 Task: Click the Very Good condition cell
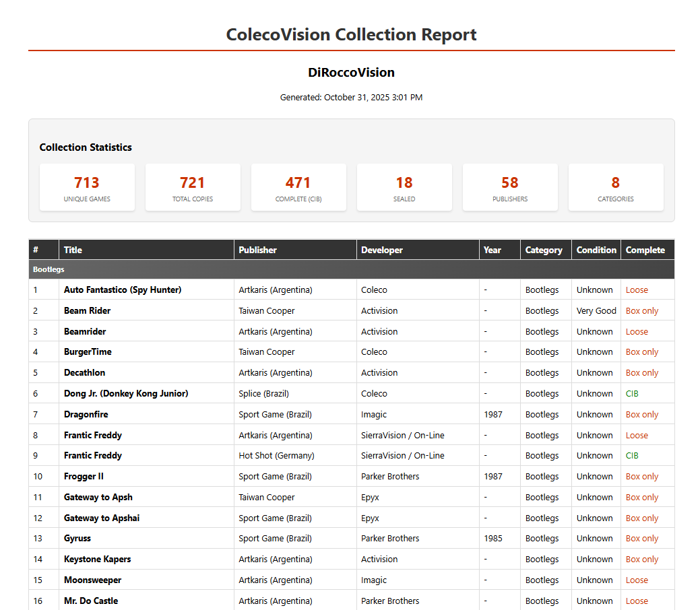pyautogui.click(x=596, y=311)
